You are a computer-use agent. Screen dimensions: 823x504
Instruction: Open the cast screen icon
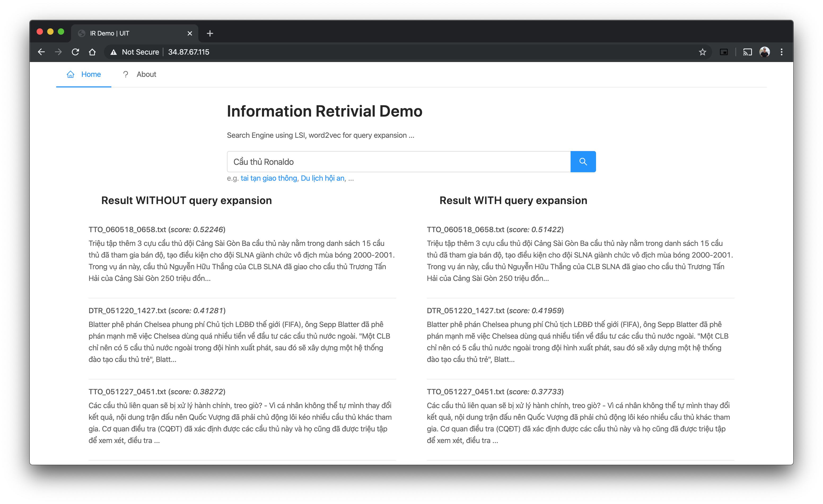pos(747,52)
